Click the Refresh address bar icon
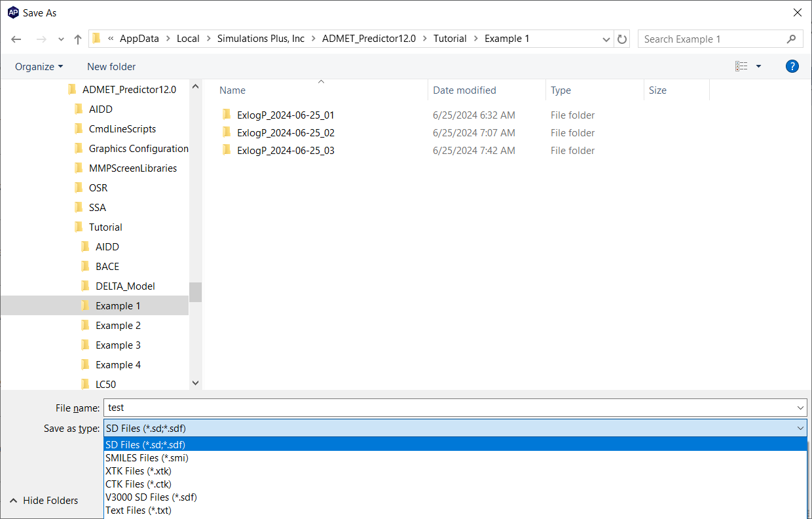The image size is (812, 519). point(622,39)
